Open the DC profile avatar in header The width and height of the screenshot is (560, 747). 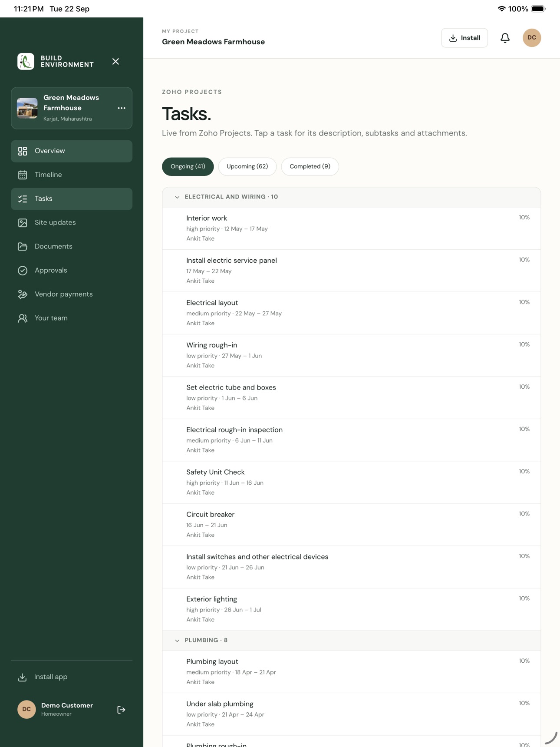point(532,38)
